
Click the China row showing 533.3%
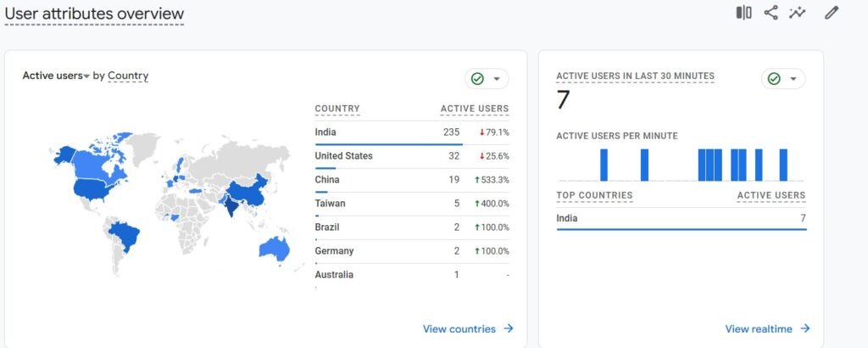pyautogui.click(x=411, y=180)
